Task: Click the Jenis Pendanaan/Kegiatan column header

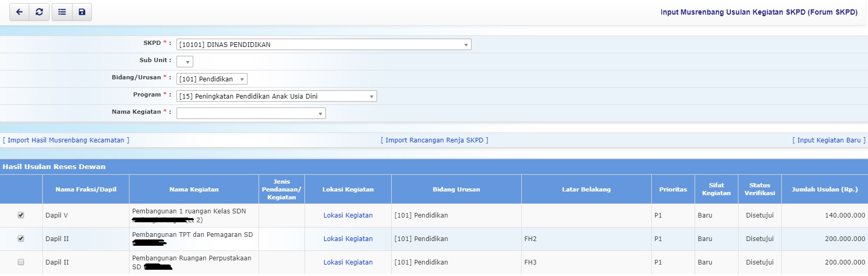Action: point(281,189)
